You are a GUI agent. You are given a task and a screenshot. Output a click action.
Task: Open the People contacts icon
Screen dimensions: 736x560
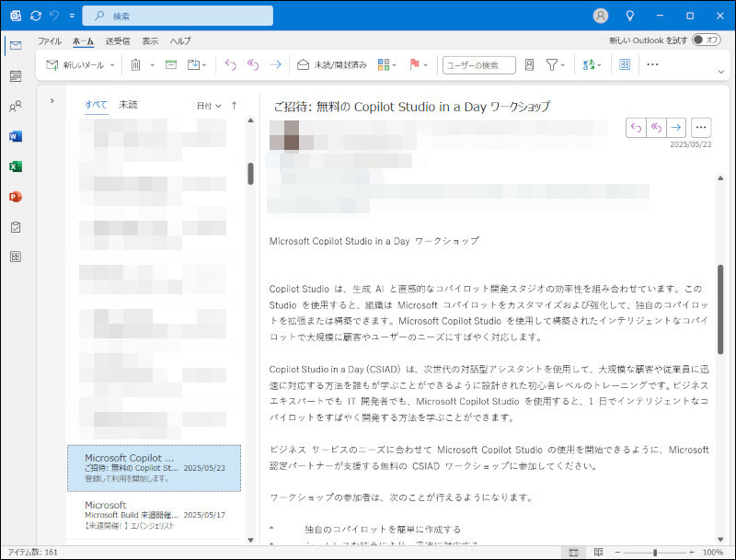(16, 107)
